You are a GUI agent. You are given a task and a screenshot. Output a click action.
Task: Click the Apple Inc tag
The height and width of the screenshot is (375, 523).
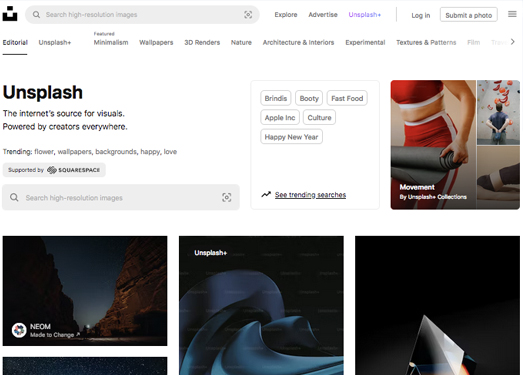point(280,117)
